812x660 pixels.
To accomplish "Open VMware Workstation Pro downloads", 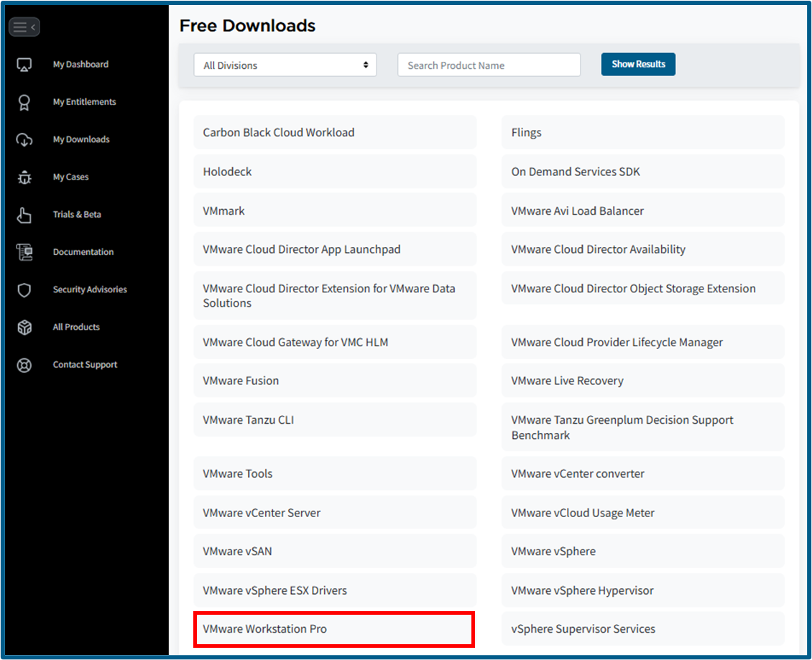I will (x=334, y=629).
